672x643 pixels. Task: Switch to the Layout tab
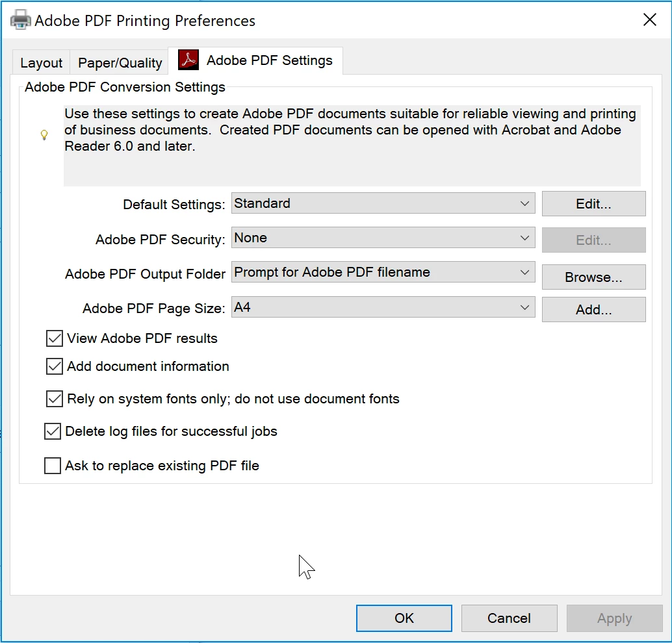41,63
